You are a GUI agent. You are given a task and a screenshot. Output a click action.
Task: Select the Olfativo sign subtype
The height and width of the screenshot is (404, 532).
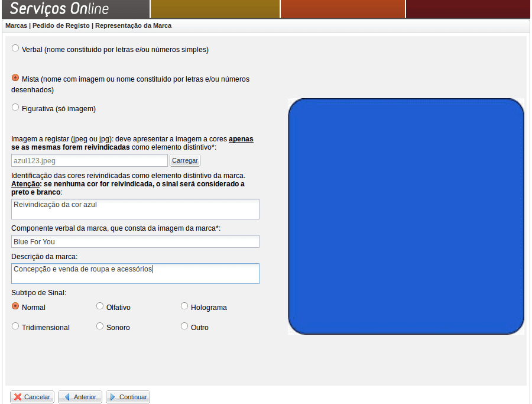(x=100, y=306)
